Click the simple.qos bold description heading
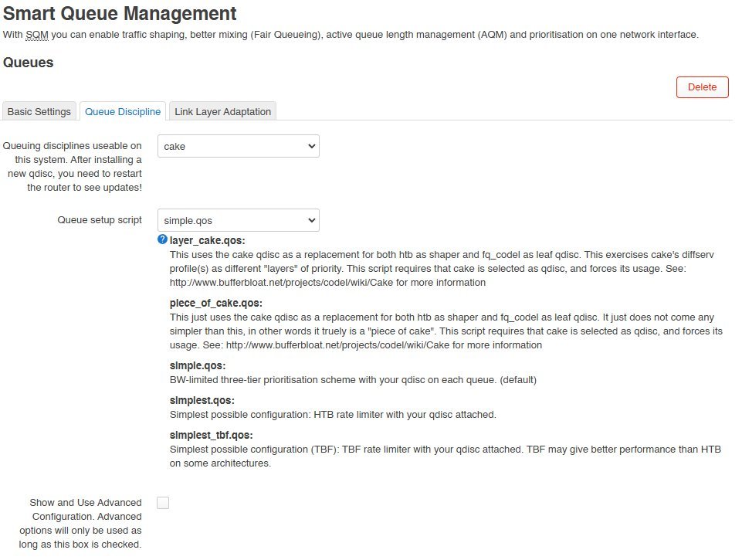Viewport: 742px width, 560px height. (x=198, y=365)
